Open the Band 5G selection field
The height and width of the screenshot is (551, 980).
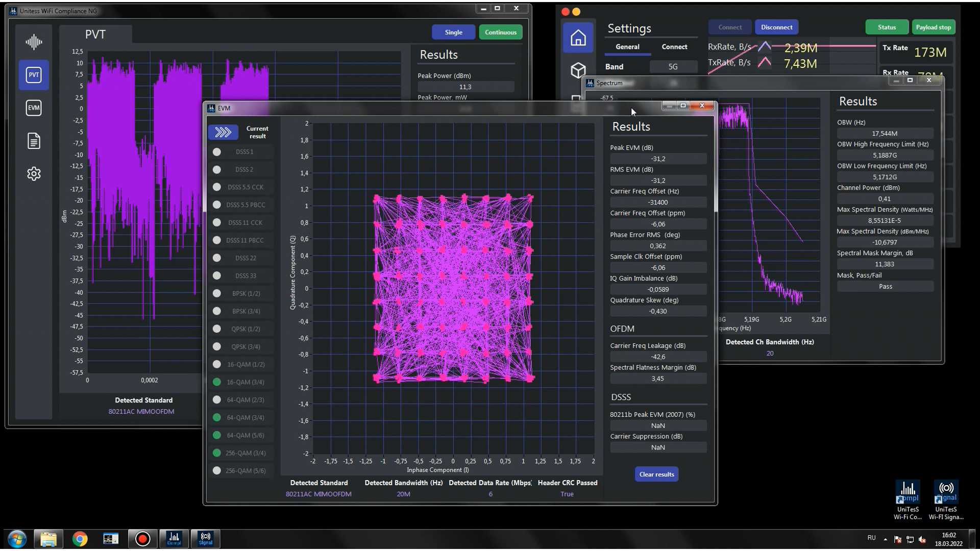pos(673,67)
